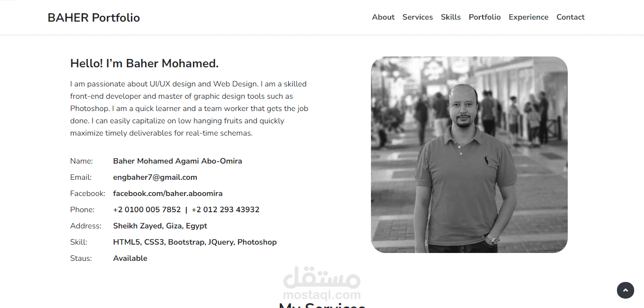This screenshot has height=308, width=644.
Task: Click Baher's profile photo
Action: (469, 155)
